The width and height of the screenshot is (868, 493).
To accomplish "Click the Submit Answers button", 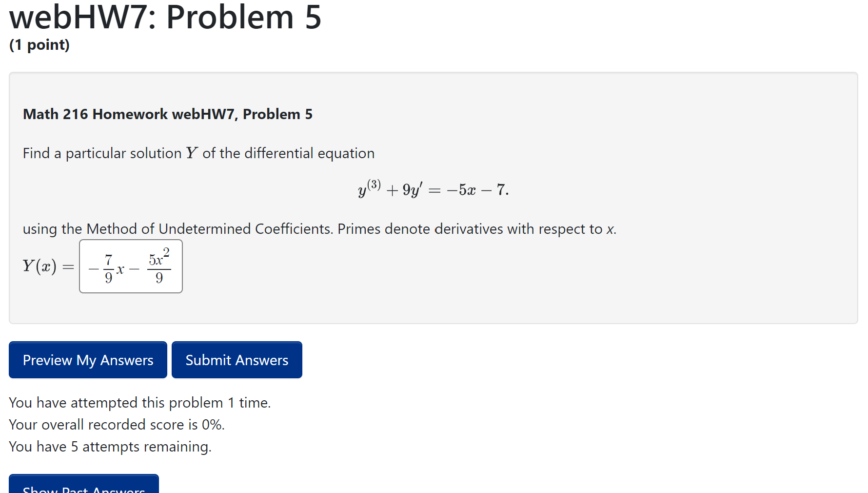I will (x=237, y=360).
